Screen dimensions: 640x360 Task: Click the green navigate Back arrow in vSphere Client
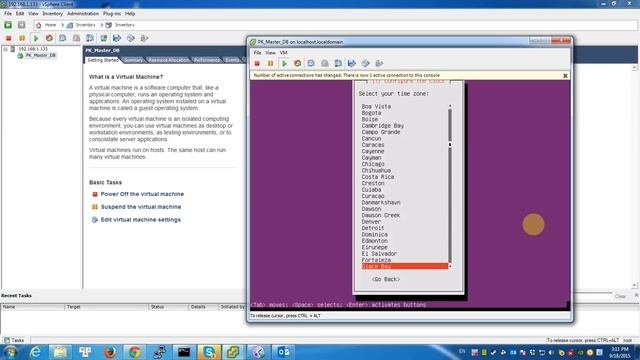tap(8, 25)
